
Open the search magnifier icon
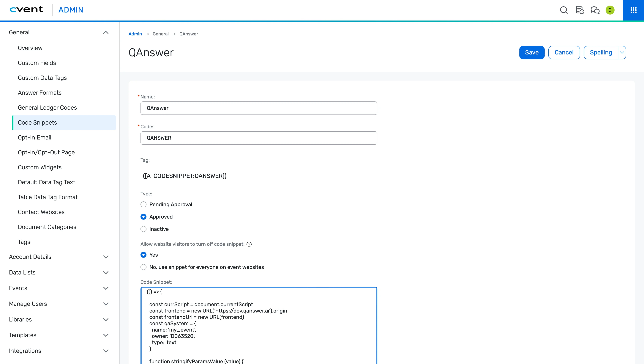click(x=563, y=10)
